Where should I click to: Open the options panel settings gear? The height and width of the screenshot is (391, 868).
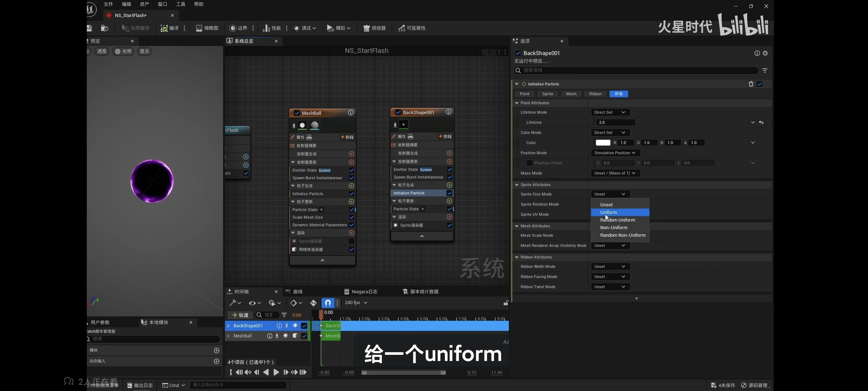765,53
